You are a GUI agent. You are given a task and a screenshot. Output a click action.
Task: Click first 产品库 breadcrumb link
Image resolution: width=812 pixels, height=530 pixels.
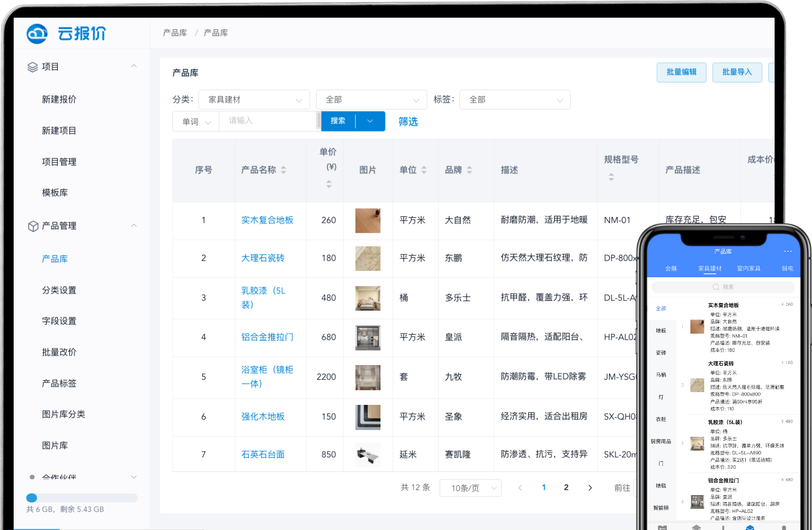click(x=175, y=33)
